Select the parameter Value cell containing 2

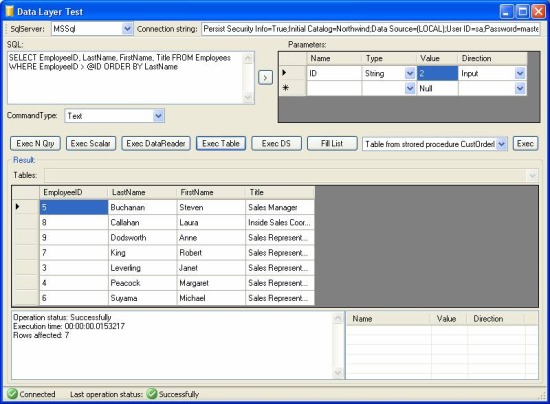437,73
